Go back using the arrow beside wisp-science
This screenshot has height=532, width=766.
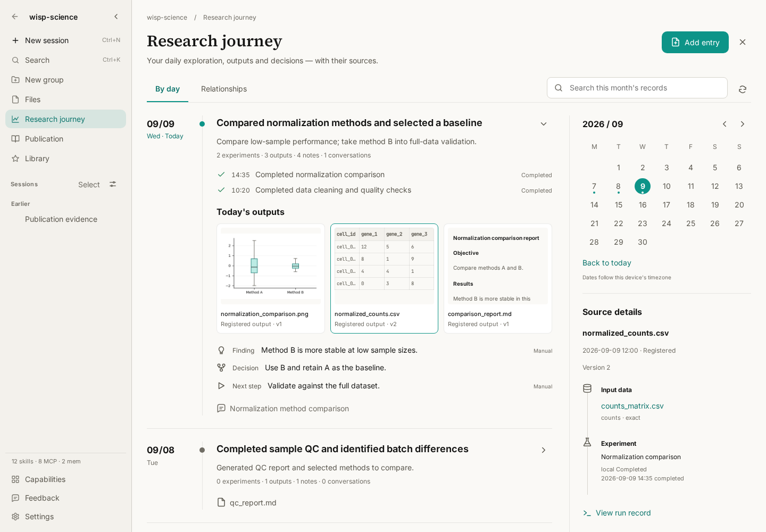tap(15, 16)
